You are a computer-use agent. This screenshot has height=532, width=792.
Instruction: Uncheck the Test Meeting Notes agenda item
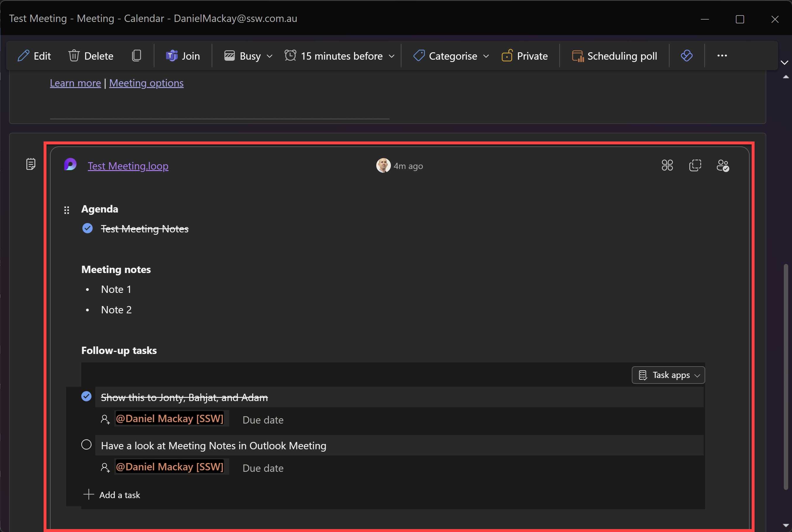[87, 228]
